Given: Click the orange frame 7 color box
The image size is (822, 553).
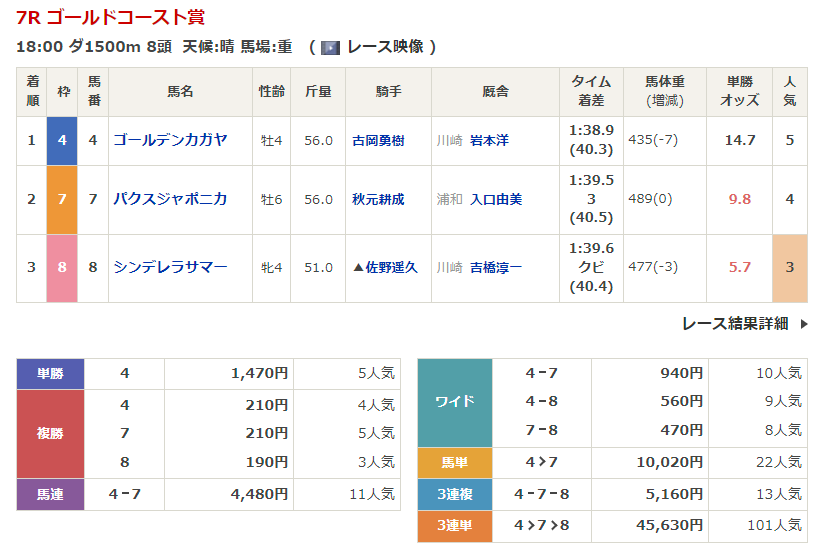Looking at the screenshot, I should (x=62, y=199).
